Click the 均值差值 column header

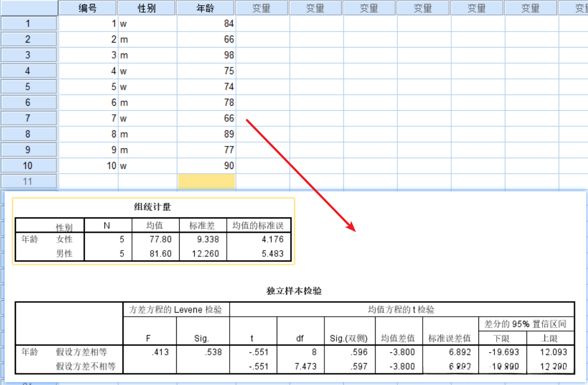[x=398, y=338]
